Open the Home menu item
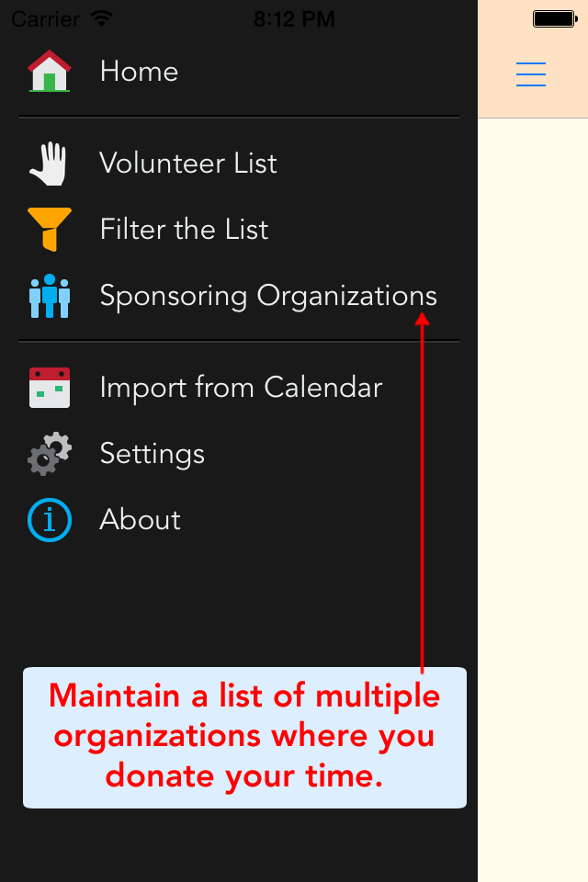This screenshot has width=588, height=882. click(139, 72)
